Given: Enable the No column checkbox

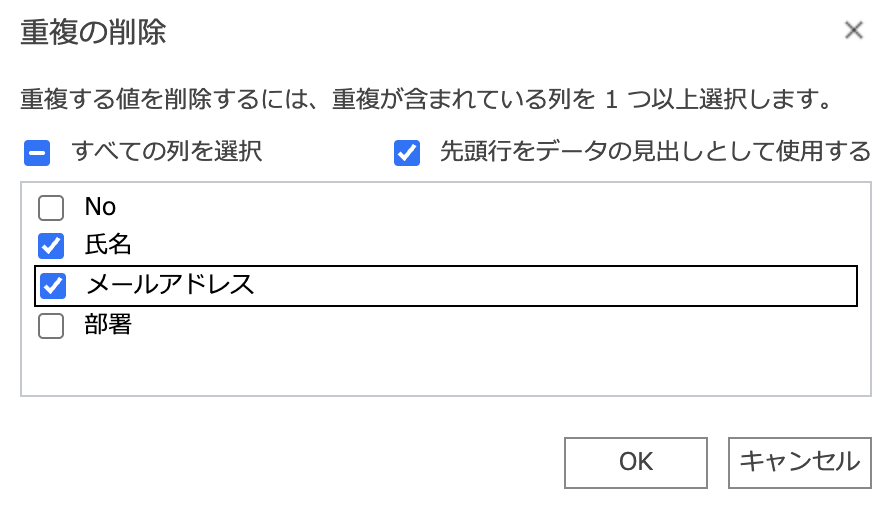Looking at the screenshot, I should click(51, 208).
